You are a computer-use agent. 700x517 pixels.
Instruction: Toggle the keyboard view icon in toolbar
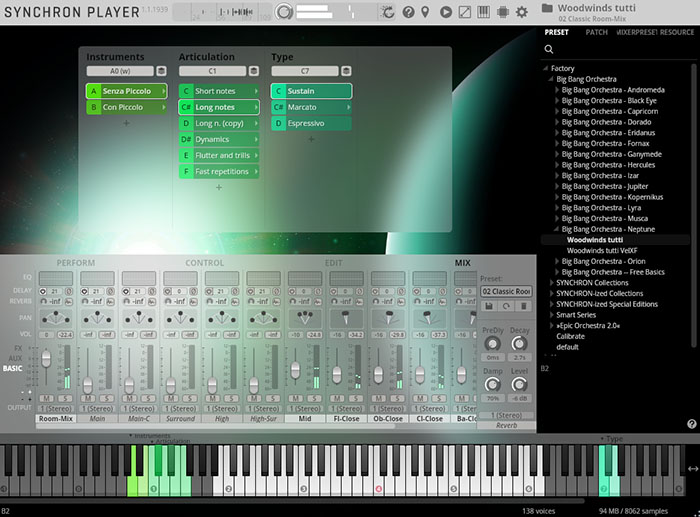[x=483, y=12]
